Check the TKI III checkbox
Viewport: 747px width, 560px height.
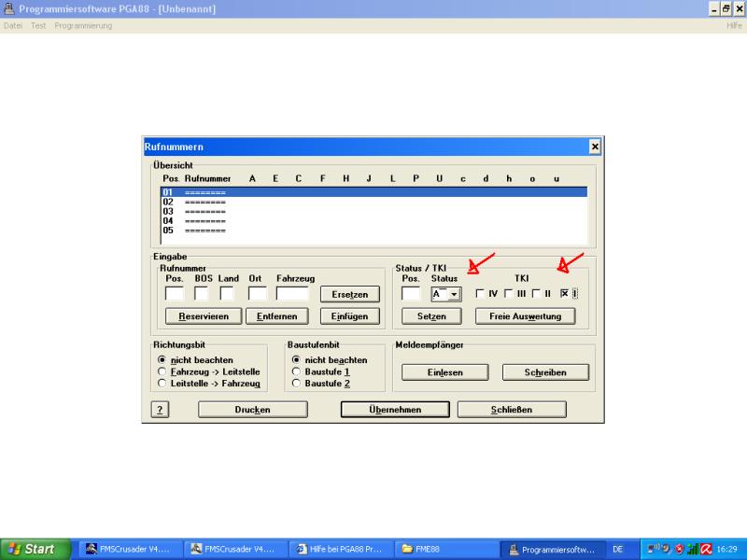point(509,294)
